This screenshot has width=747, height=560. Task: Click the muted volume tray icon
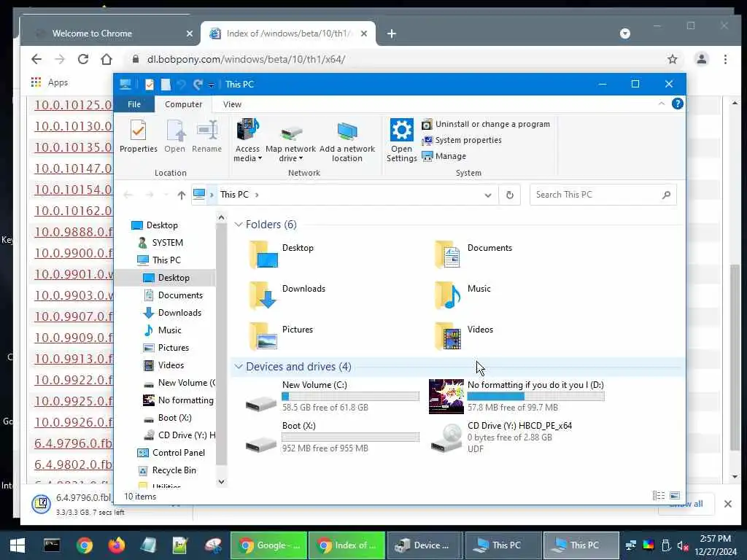tap(683, 545)
